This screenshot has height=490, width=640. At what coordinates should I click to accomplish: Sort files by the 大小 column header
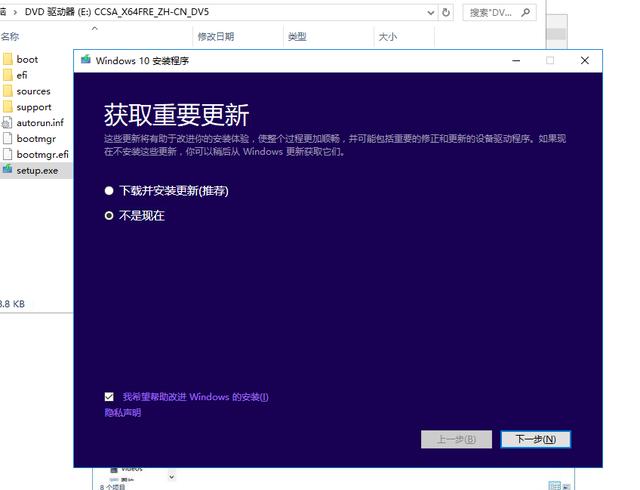point(387,37)
